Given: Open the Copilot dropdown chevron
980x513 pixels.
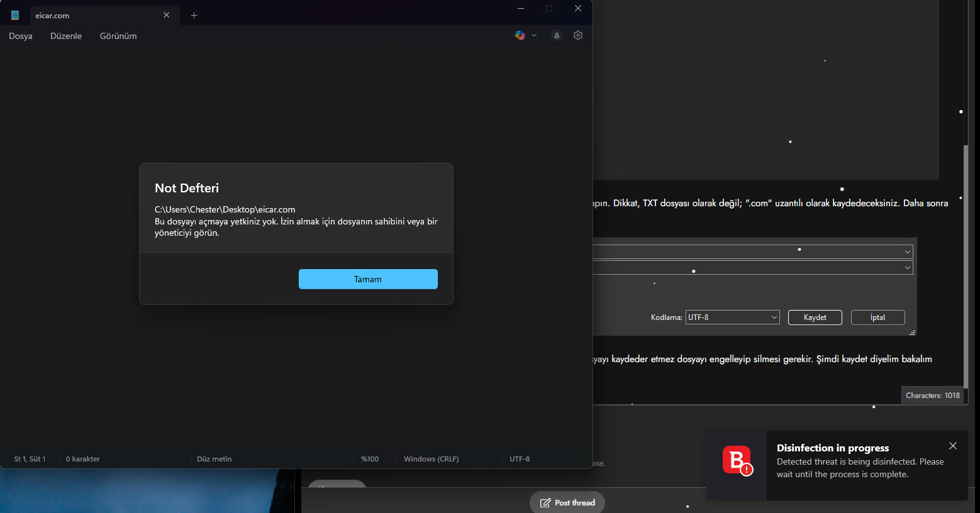Looking at the screenshot, I should [534, 35].
